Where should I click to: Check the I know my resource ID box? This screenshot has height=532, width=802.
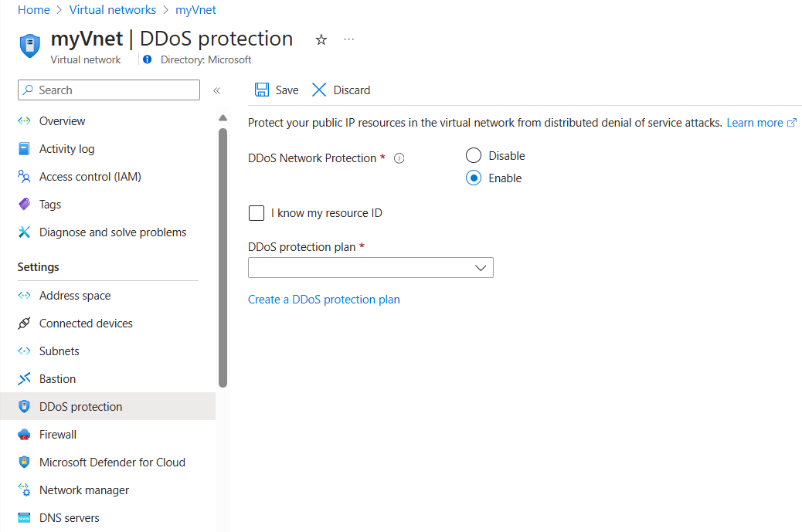[257, 213]
